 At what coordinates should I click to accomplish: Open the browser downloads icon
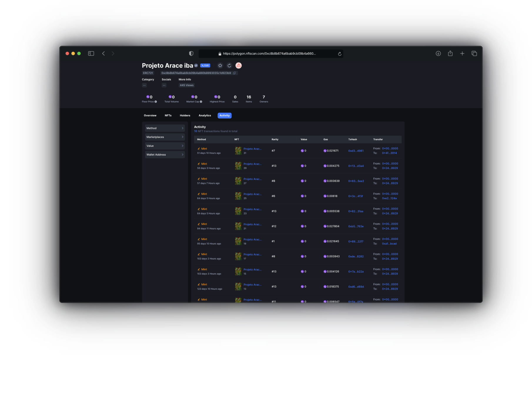click(438, 53)
